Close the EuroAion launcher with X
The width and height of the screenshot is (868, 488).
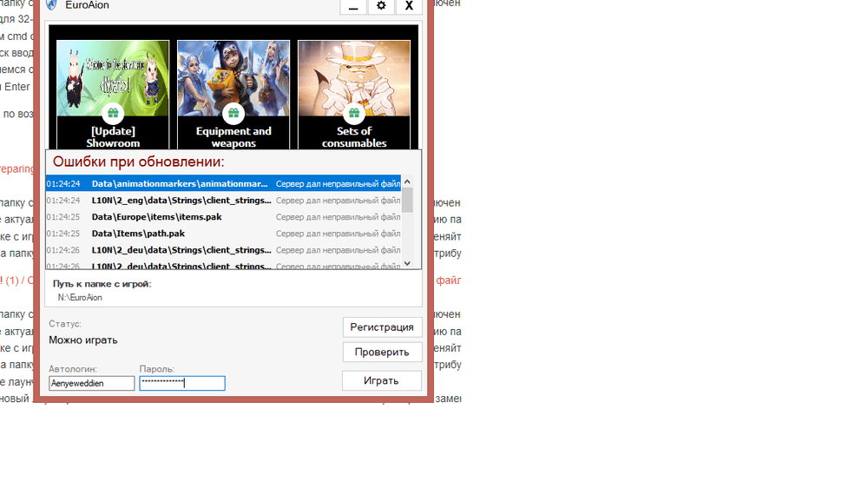[x=408, y=6]
